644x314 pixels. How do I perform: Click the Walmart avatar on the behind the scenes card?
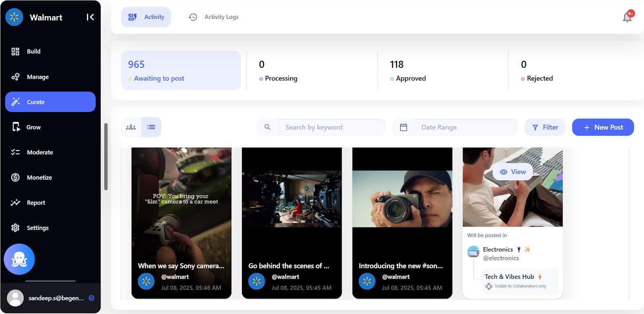point(257,281)
